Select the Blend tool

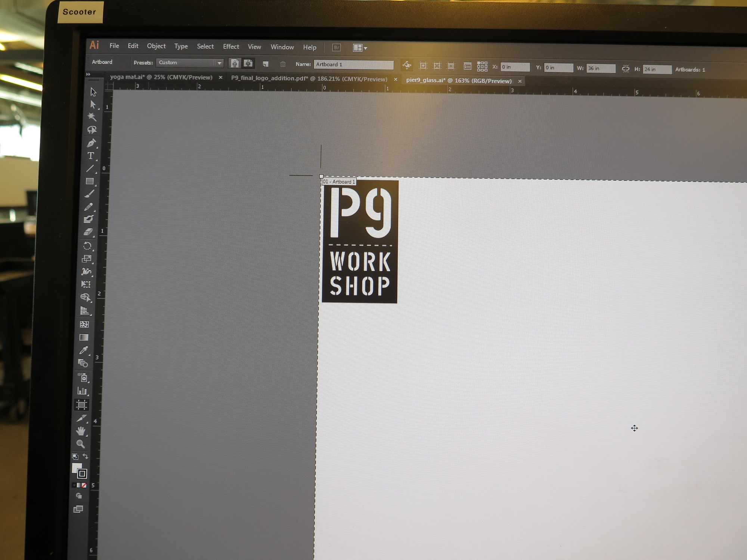pos(83,363)
